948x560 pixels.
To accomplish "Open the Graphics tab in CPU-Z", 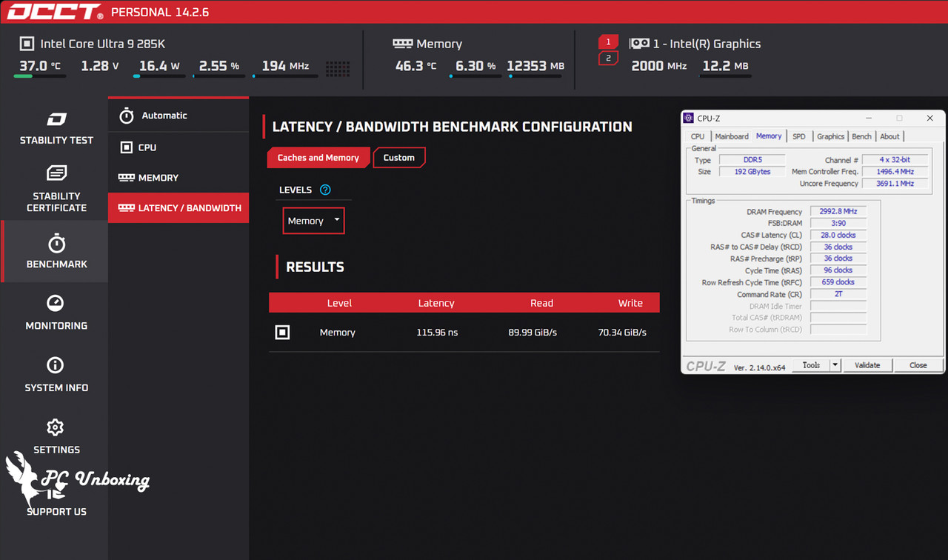I will point(830,136).
